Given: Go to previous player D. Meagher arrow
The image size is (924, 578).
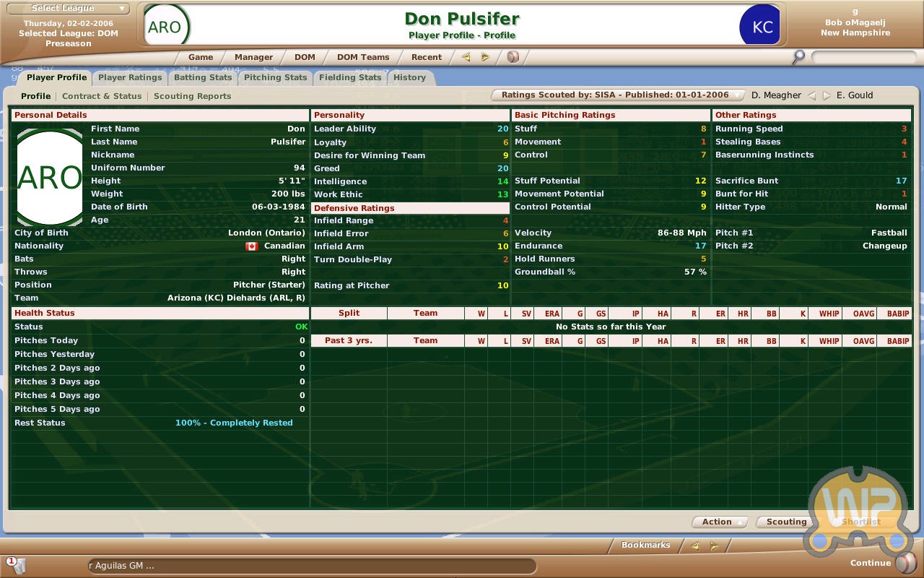Looking at the screenshot, I should 811,95.
